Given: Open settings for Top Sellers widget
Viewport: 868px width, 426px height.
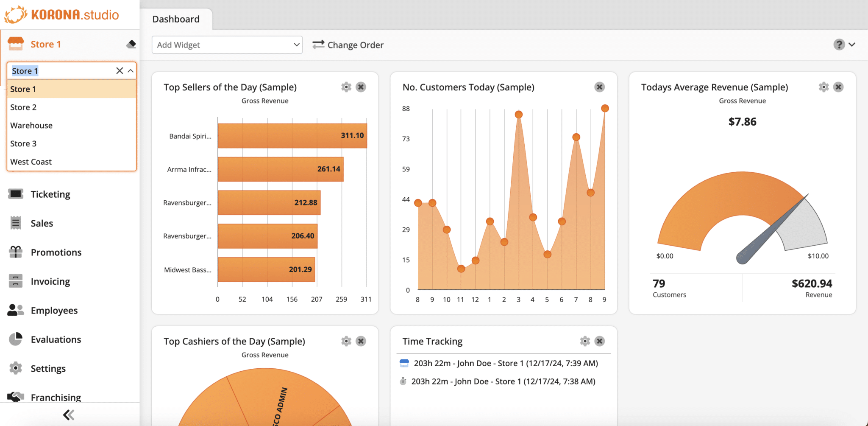Looking at the screenshot, I should click(x=345, y=87).
